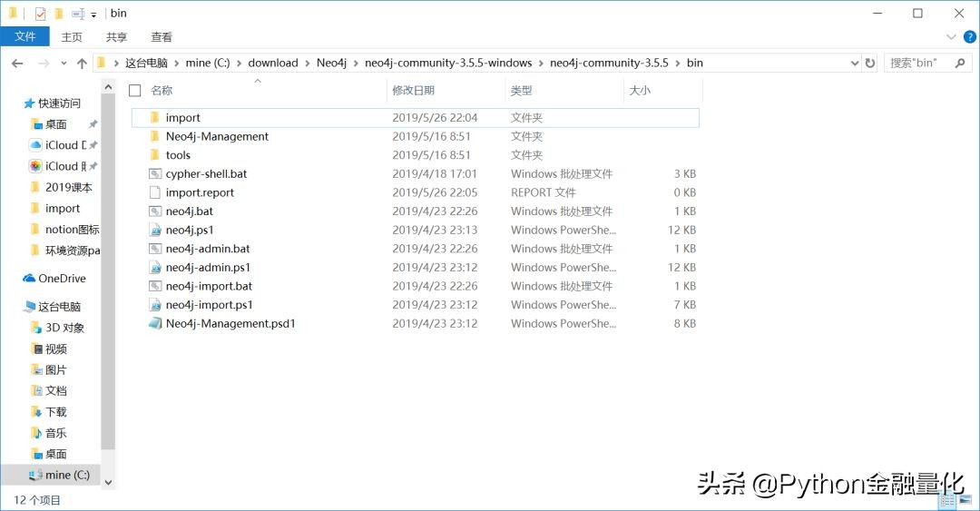Sort by 类型 column header

521,91
